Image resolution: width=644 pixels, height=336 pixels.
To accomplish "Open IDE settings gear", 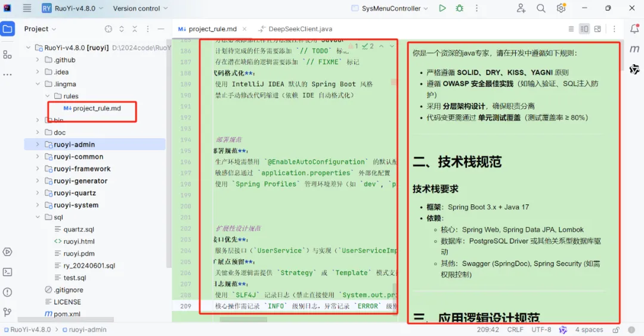I will (x=561, y=8).
